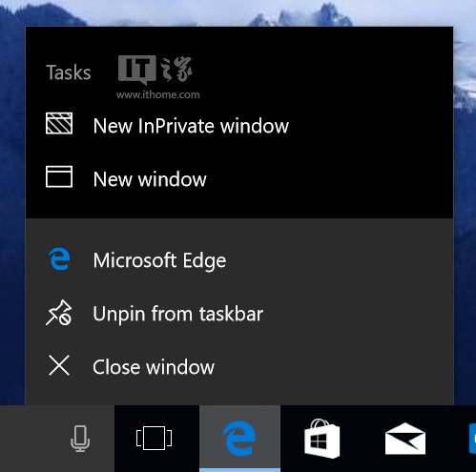
Task: Open Task View on the taskbar
Action: (x=155, y=439)
